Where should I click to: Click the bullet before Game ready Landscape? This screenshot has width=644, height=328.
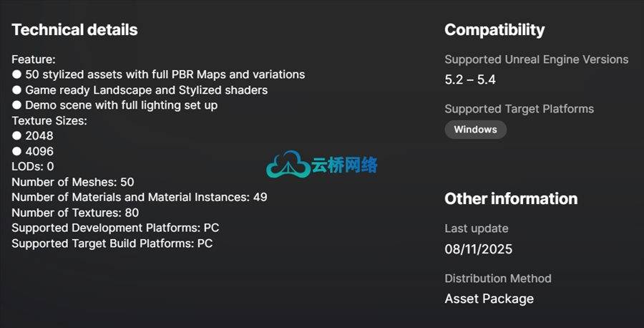(16, 90)
